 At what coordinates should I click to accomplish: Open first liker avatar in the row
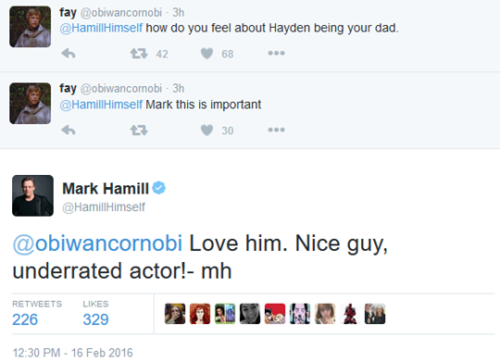coord(175,314)
